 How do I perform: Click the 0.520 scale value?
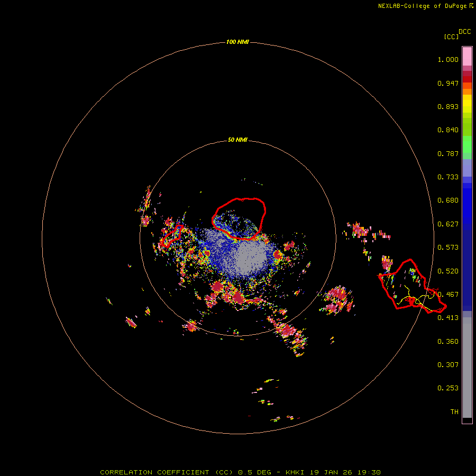(x=448, y=271)
